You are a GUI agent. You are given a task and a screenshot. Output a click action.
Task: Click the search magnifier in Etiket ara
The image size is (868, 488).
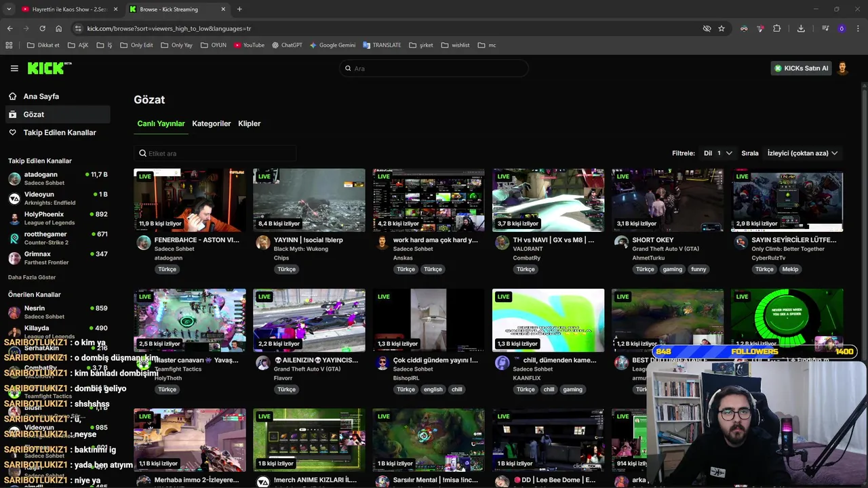tap(142, 153)
